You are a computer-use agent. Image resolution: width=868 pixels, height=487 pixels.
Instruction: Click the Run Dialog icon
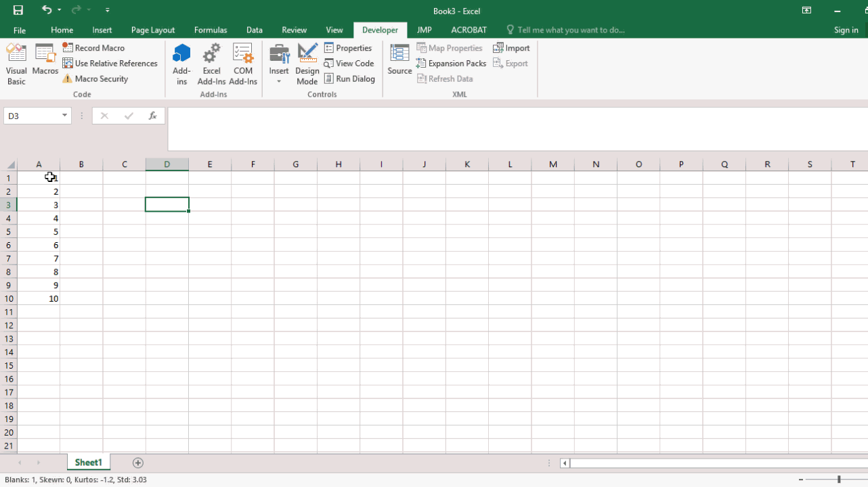(x=350, y=78)
